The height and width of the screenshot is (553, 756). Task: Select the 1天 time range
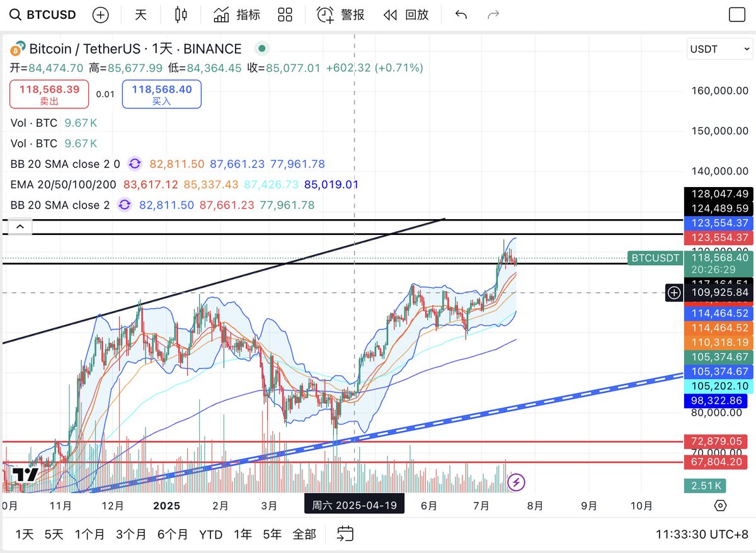(24, 535)
